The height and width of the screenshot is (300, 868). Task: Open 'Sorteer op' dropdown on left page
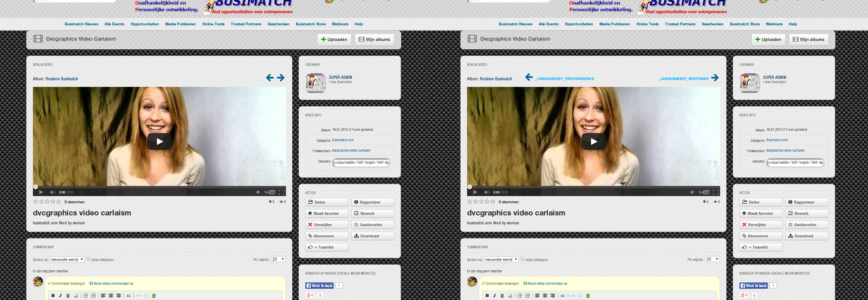(67, 259)
